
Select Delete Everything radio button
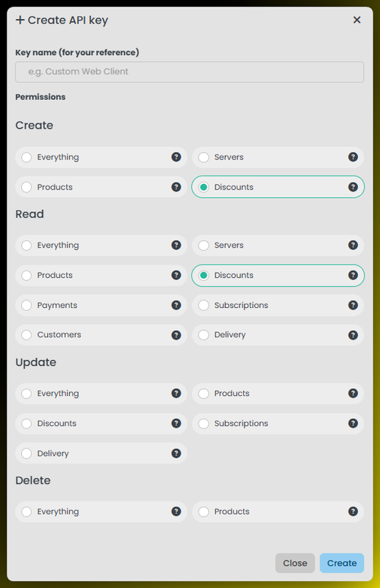(26, 512)
